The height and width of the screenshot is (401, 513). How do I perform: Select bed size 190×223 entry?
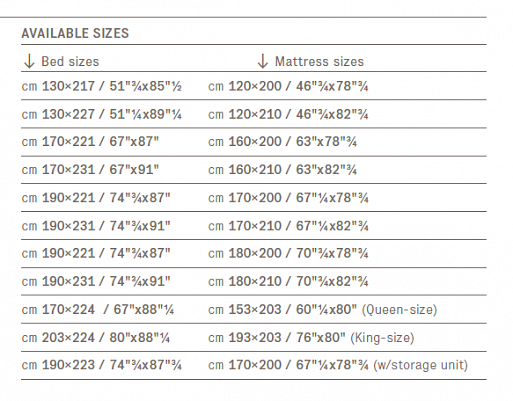[102, 365]
